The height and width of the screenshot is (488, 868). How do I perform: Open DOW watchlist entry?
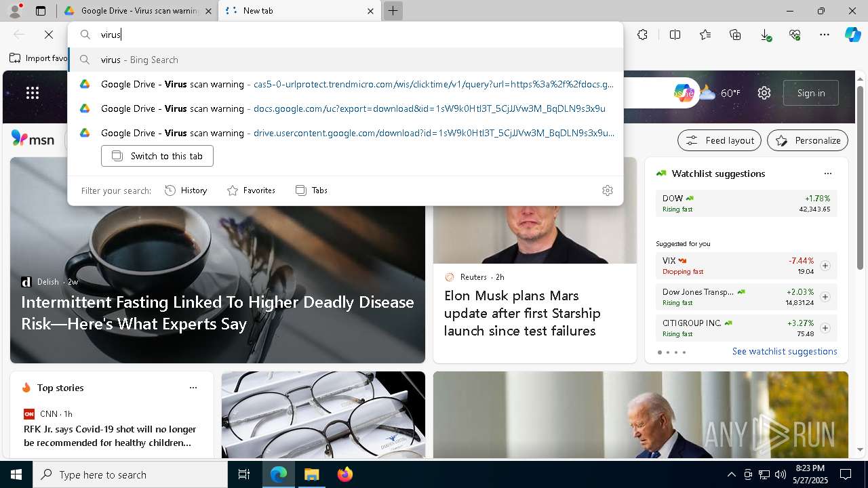[747, 203]
